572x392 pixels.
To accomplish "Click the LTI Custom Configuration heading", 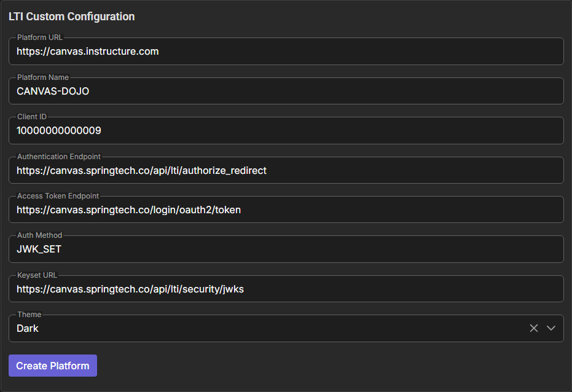I will coord(71,17).
